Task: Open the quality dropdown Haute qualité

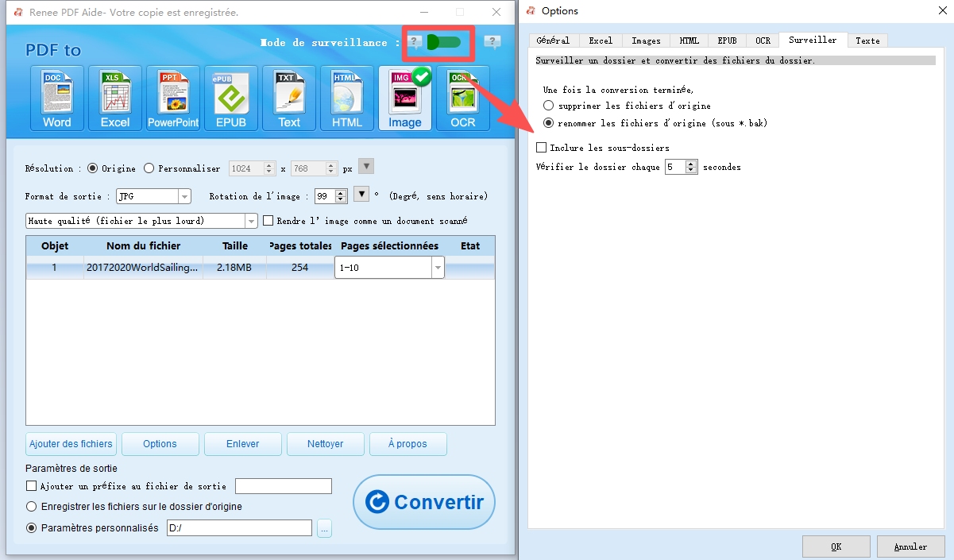Action: (x=251, y=220)
